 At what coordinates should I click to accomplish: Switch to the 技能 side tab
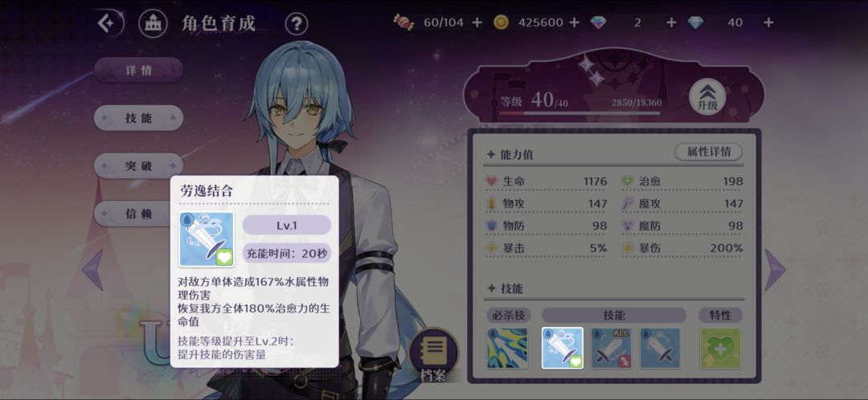pyautogui.click(x=138, y=118)
